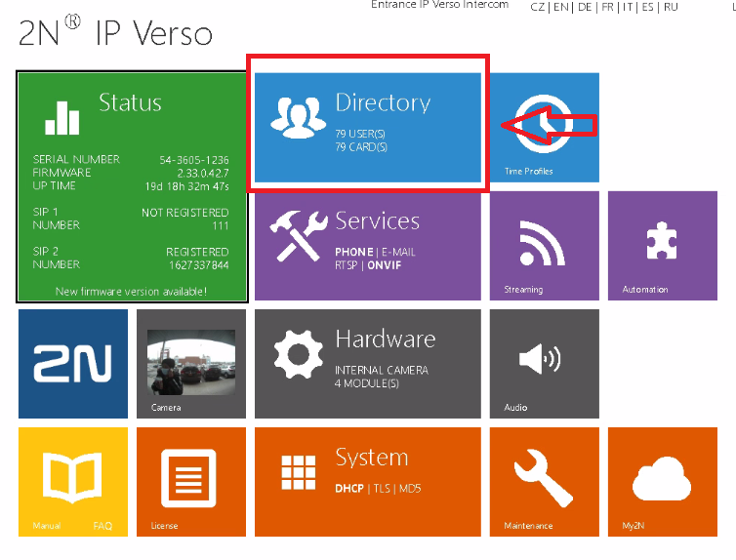
Task: Click the Services hammer and wrench icon
Action: pyautogui.click(x=299, y=235)
